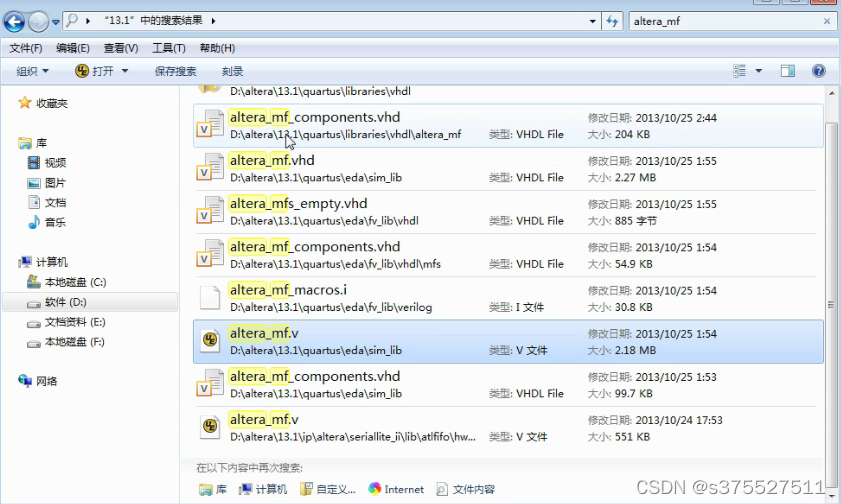The image size is (841, 504).
Task: Click blank file icon of altera_mf_macros.i
Action: [x=210, y=298]
